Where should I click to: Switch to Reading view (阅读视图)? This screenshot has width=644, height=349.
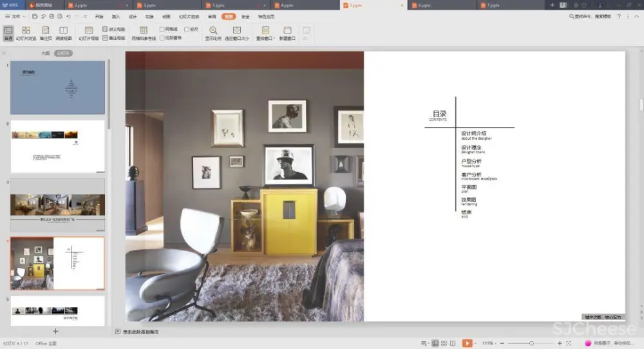[63, 33]
